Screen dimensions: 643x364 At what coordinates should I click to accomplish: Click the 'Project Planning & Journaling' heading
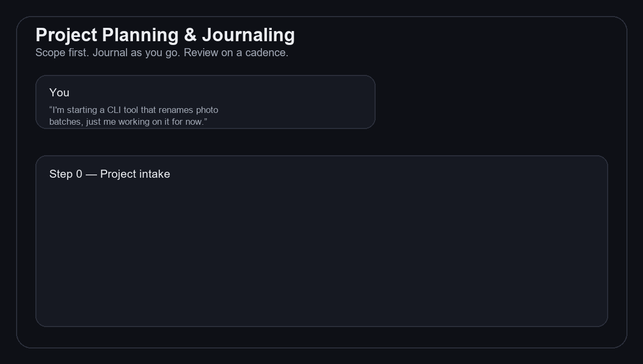click(165, 35)
